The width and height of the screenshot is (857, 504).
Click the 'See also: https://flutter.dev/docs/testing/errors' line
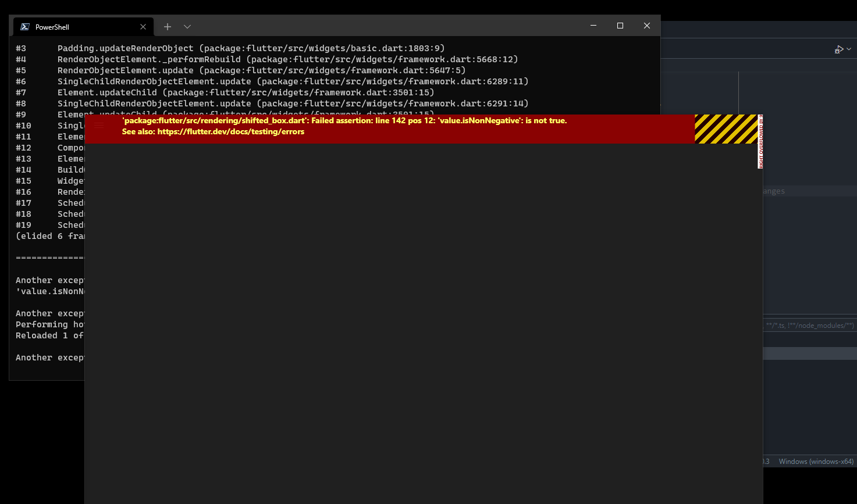pyautogui.click(x=213, y=132)
